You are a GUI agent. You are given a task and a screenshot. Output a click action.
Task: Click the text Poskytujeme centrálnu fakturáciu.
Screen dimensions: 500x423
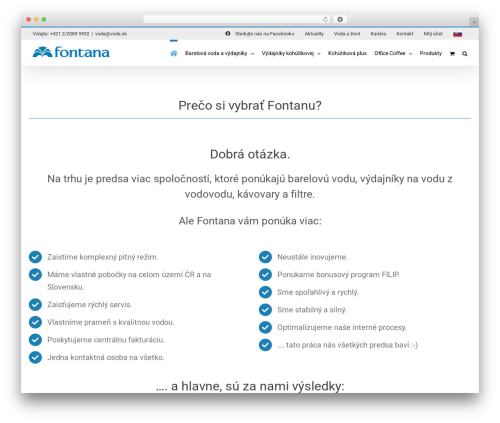click(106, 340)
